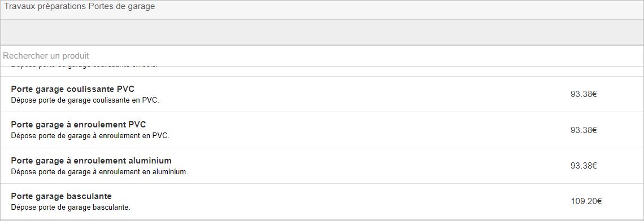Click description 'Dépose porte de garage à enroulement en aluminium.'
This screenshot has width=644, height=221.
point(99,172)
